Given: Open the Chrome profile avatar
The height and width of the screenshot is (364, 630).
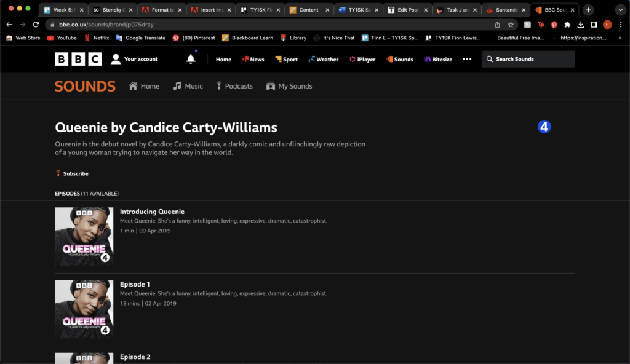Looking at the screenshot, I should click(x=607, y=25).
